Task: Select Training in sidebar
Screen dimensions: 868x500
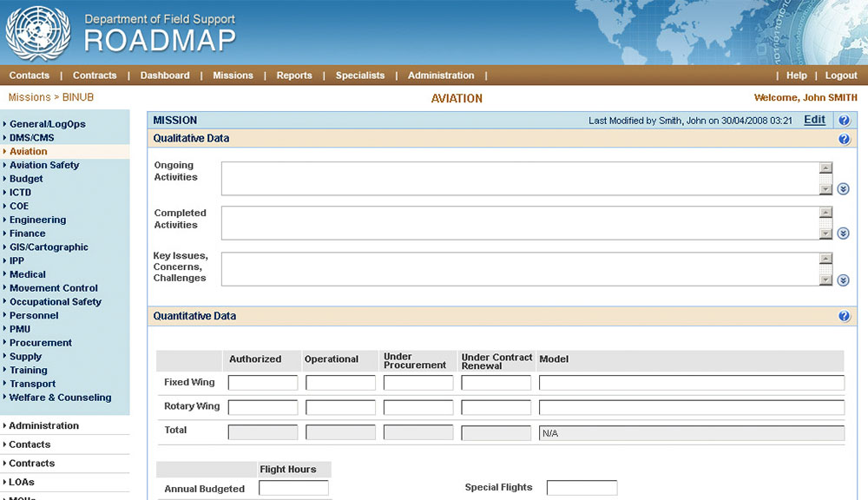Action: coord(29,370)
